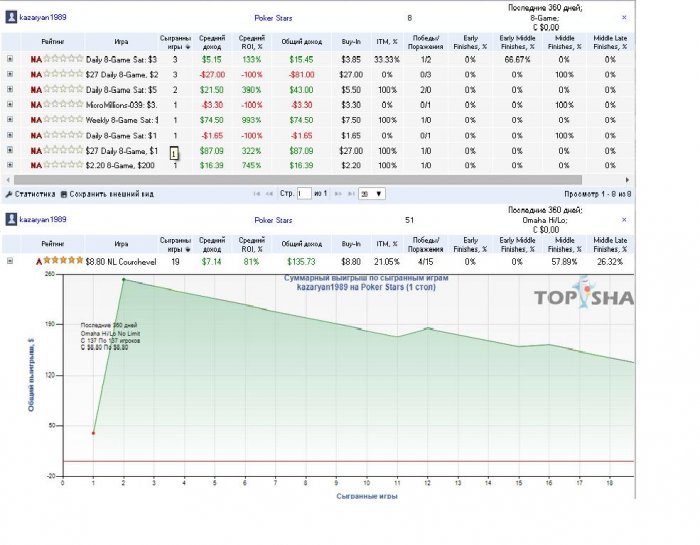Click user avatar icon in 8-Game panel
This screenshot has height=545, width=700.
[11, 17]
